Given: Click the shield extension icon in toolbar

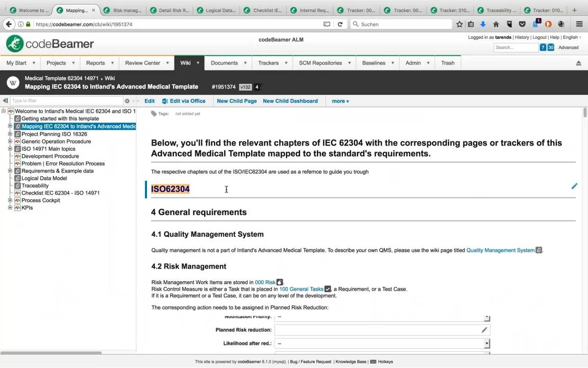Looking at the screenshot, I should coord(509,24).
